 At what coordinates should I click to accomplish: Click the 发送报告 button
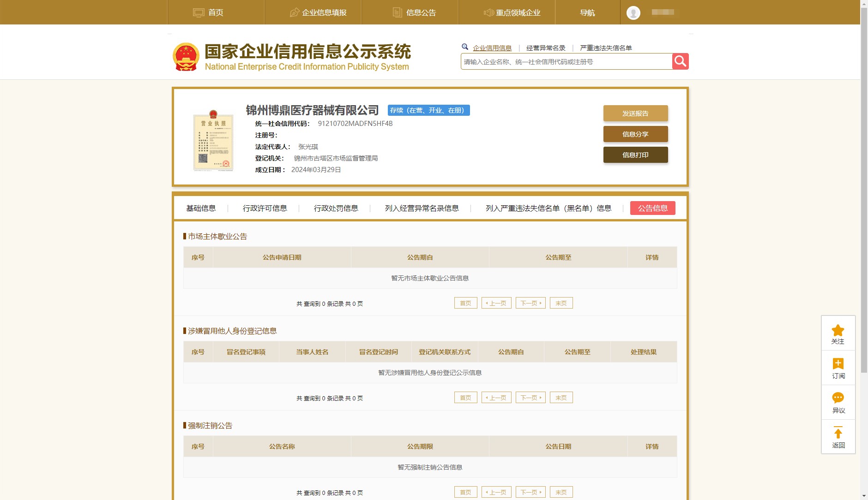click(635, 113)
